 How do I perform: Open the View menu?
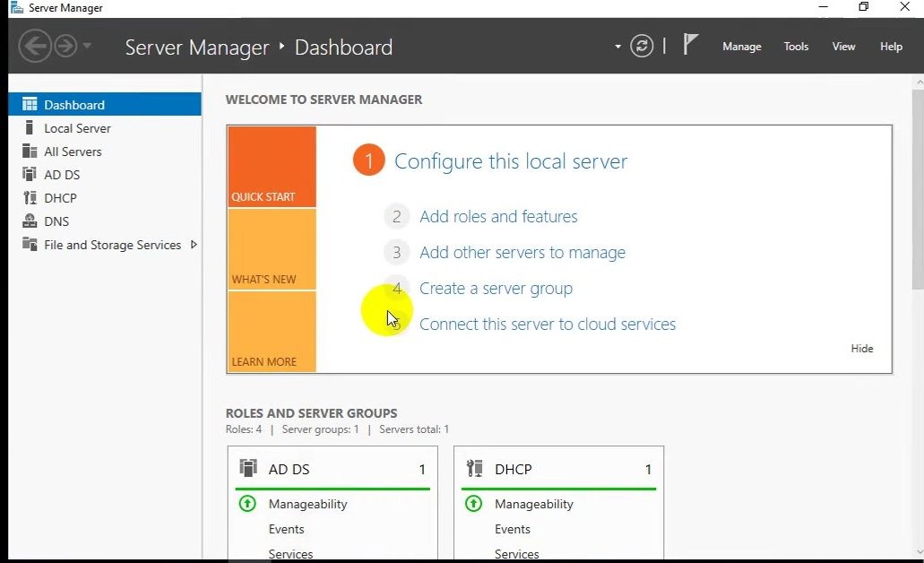point(843,46)
